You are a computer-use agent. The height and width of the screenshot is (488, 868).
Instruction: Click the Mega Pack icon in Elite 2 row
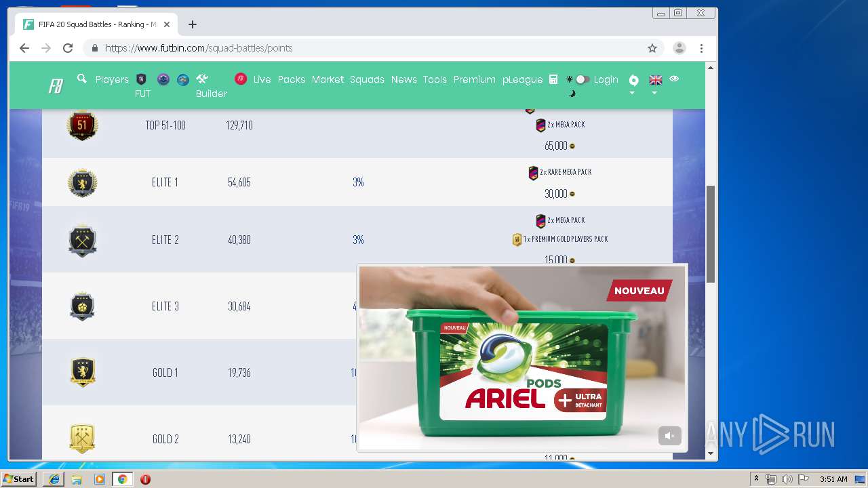(540, 221)
